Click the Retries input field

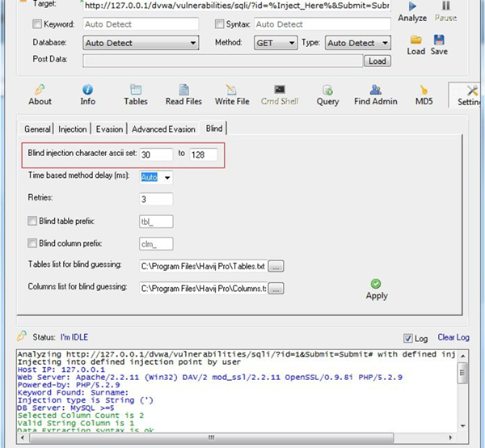[x=156, y=199]
